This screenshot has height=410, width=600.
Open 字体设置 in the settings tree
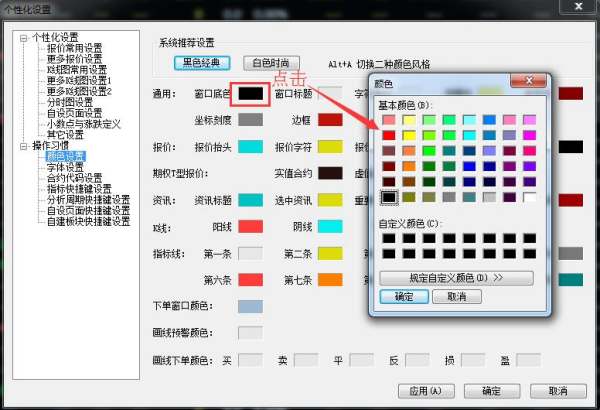[66, 167]
